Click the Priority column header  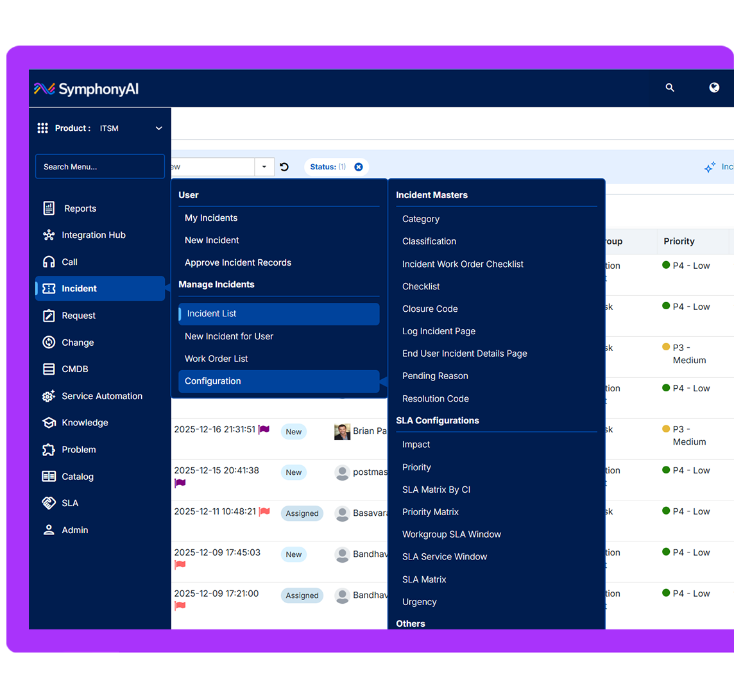pyautogui.click(x=679, y=241)
